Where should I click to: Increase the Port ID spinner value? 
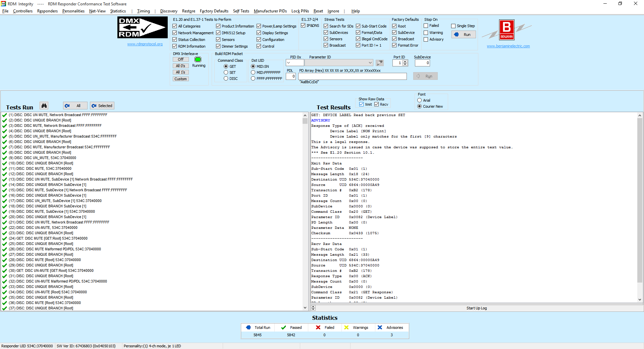click(x=405, y=61)
